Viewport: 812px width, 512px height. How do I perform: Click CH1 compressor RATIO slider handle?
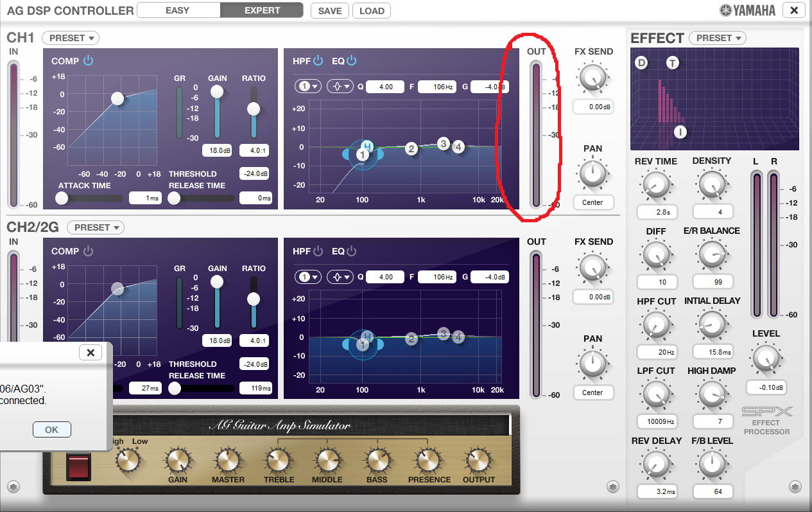point(254,109)
